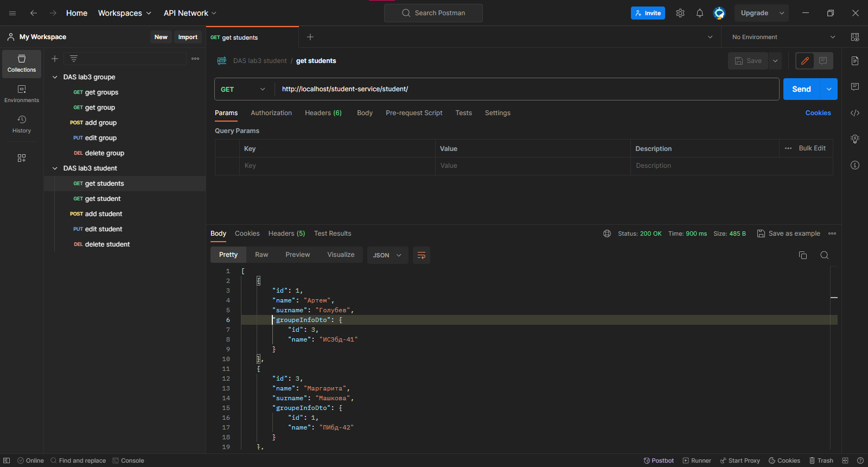The image size is (868, 467).
Task: Go back with the left arrow
Action: tap(34, 13)
